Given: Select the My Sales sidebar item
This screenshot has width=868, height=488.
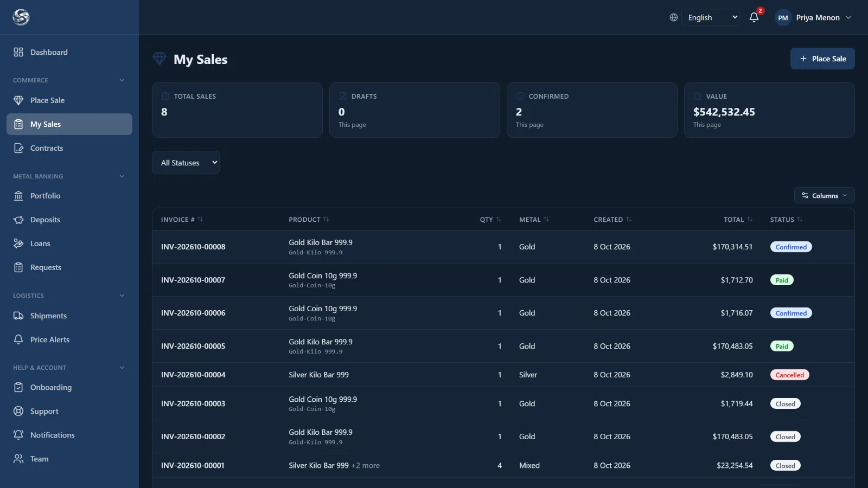Looking at the screenshot, I should click(x=69, y=124).
